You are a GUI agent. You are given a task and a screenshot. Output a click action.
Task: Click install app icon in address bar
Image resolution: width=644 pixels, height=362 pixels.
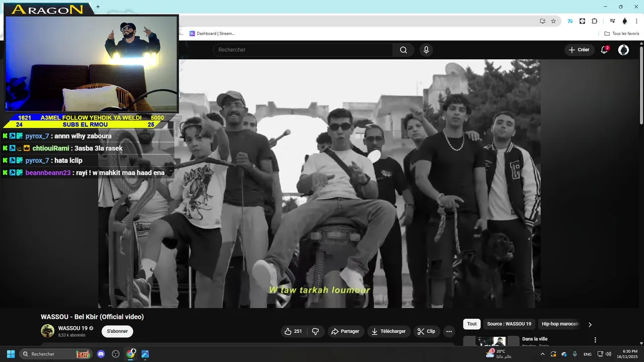click(542, 21)
